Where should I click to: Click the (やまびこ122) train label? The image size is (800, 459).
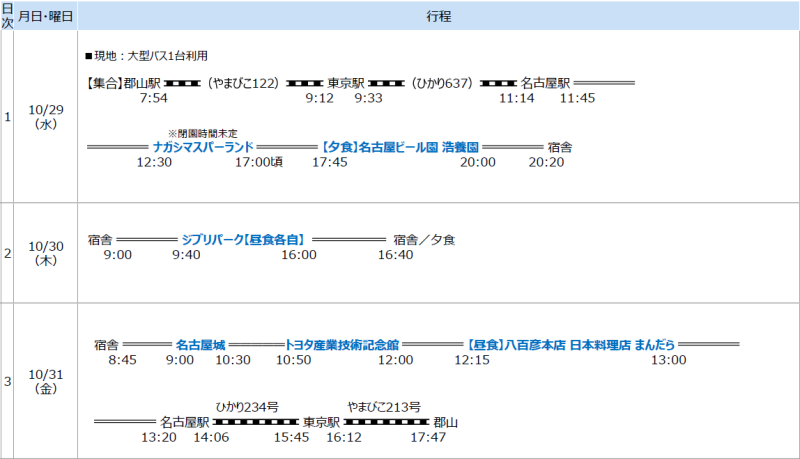tap(243, 83)
